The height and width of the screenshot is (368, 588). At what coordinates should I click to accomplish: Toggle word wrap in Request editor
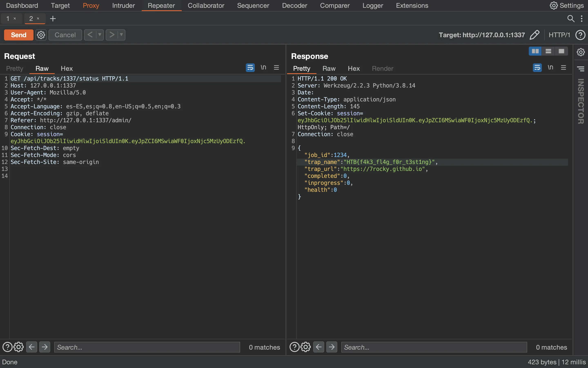pos(250,67)
